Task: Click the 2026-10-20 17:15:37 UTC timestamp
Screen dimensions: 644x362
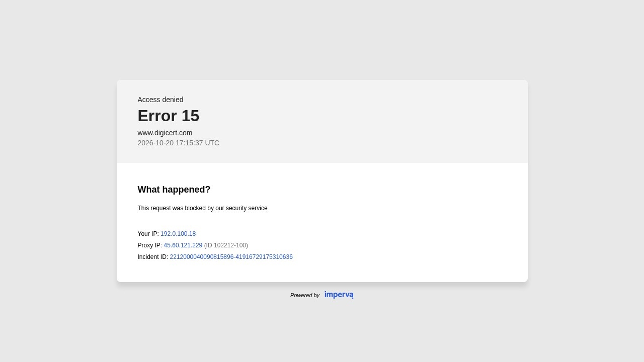Action: coord(179,143)
